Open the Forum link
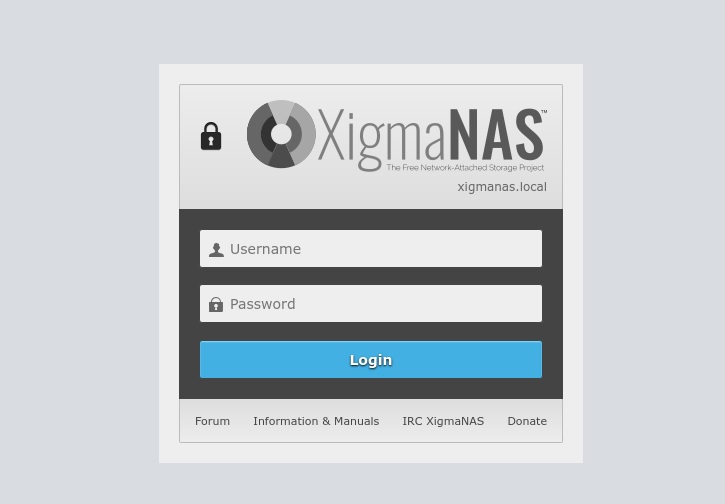 pyautogui.click(x=212, y=421)
